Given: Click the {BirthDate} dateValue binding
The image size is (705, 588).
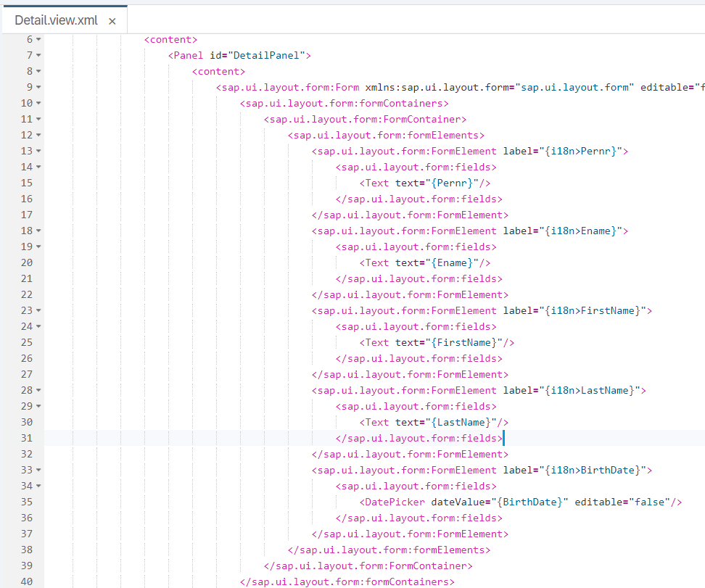Looking at the screenshot, I should (x=529, y=502).
